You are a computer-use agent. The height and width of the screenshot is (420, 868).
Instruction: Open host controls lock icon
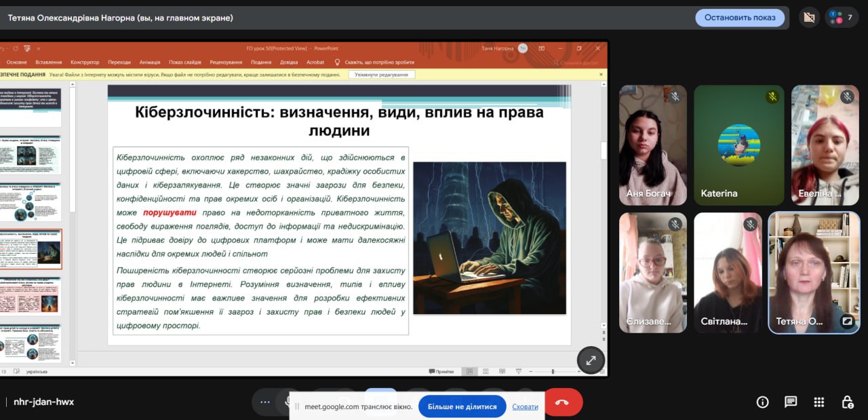847,402
